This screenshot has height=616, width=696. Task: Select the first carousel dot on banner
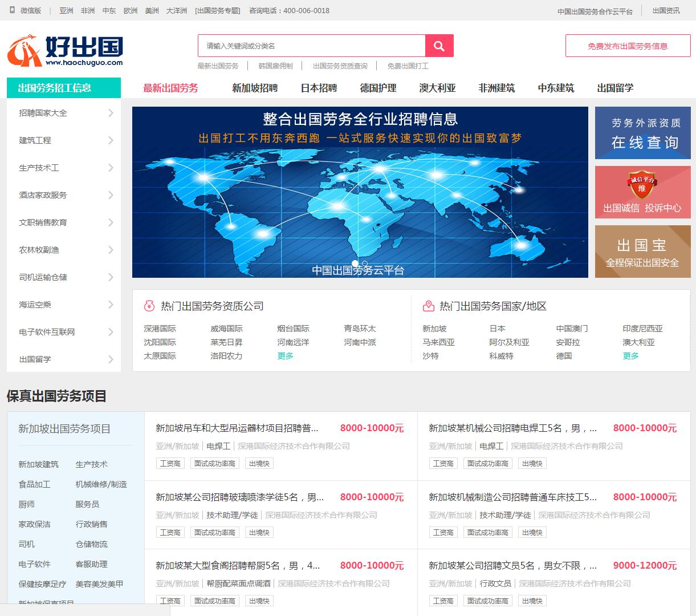pyautogui.click(x=355, y=264)
